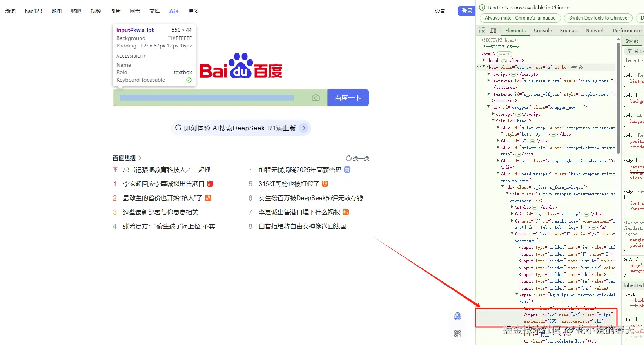Image resolution: width=644 pixels, height=345 pixels.
Task: Click the scroll badge next to html
Action: (504, 54)
